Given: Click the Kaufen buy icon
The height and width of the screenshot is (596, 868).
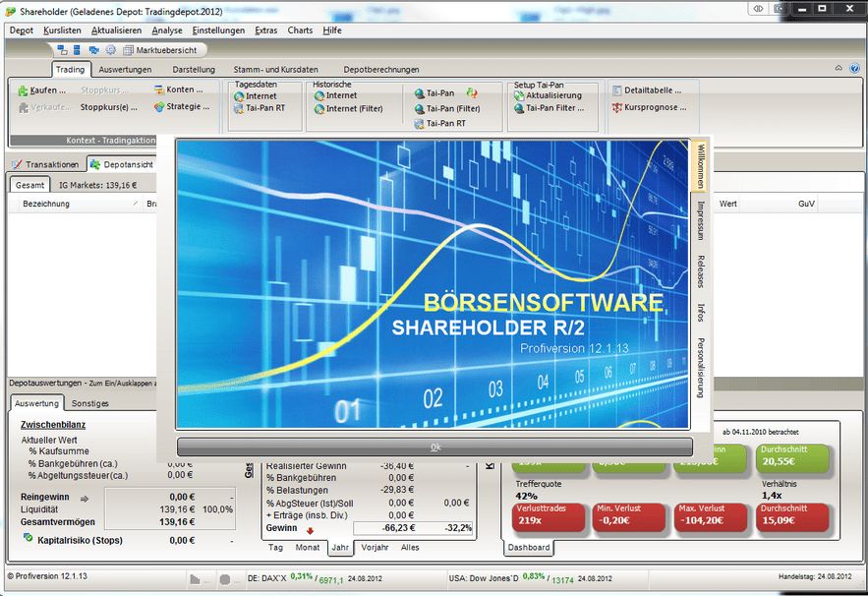Looking at the screenshot, I should (x=24, y=90).
